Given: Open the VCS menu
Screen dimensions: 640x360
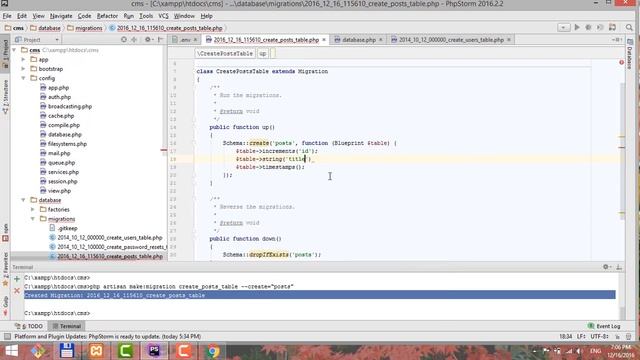Looking at the screenshot, I should (x=163, y=16).
